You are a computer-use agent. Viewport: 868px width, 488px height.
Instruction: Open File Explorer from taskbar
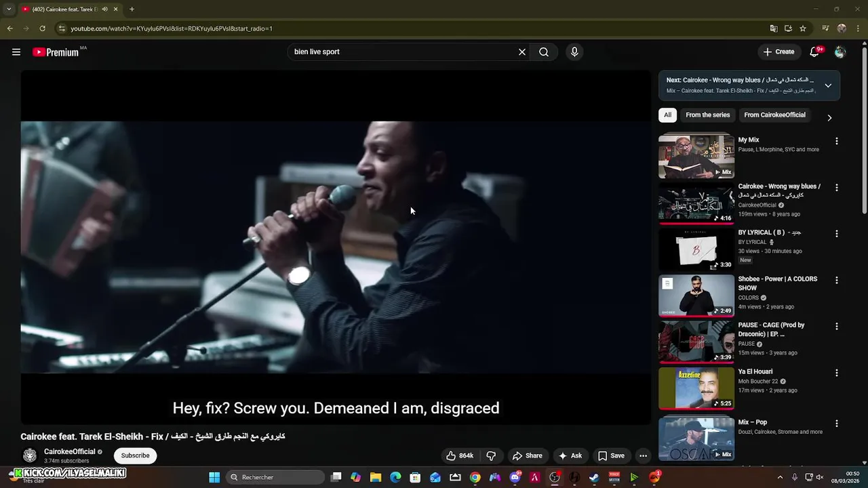click(x=376, y=477)
